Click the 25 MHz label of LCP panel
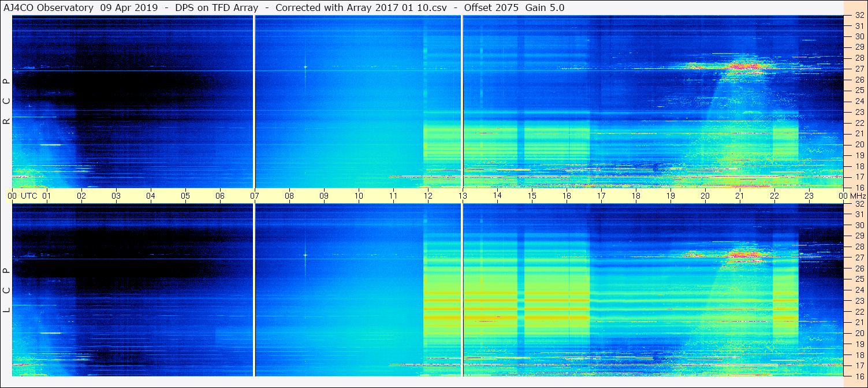The width and height of the screenshot is (868, 388). (x=859, y=279)
